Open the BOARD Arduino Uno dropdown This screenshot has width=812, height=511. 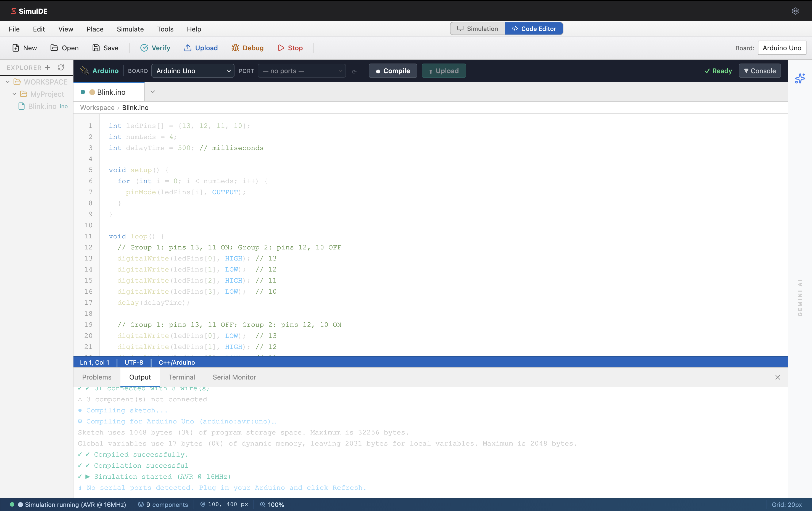point(193,71)
